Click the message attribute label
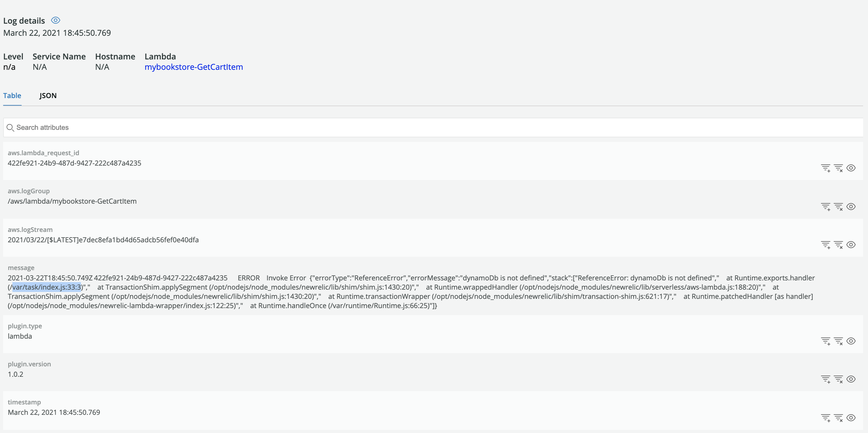The image size is (868, 433). [x=21, y=268]
